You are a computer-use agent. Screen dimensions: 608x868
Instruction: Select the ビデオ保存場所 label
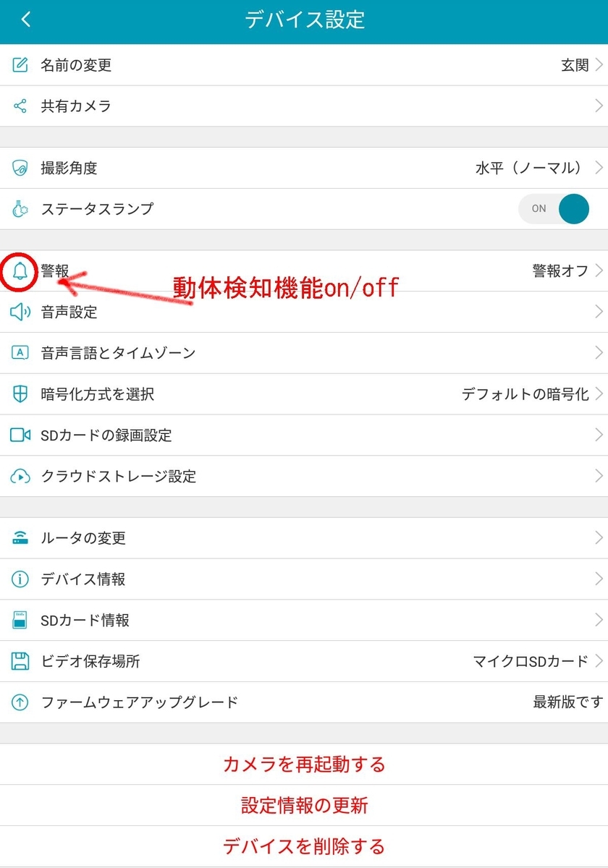(90, 661)
